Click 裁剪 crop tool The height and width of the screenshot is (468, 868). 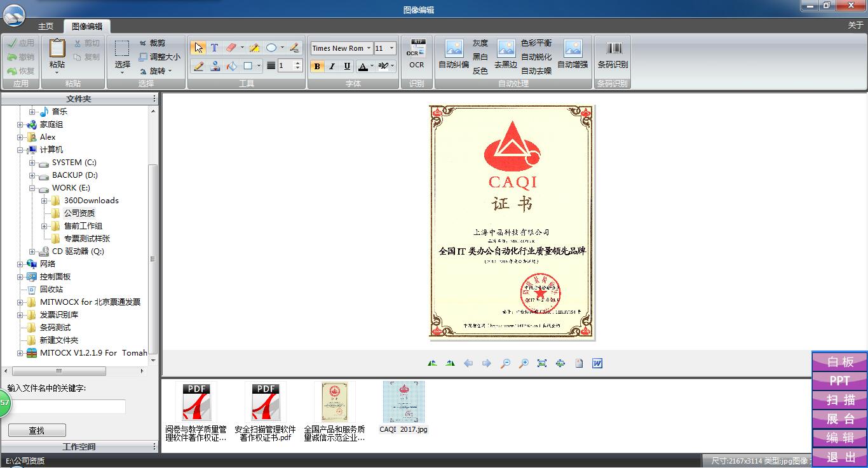[x=153, y=43]
